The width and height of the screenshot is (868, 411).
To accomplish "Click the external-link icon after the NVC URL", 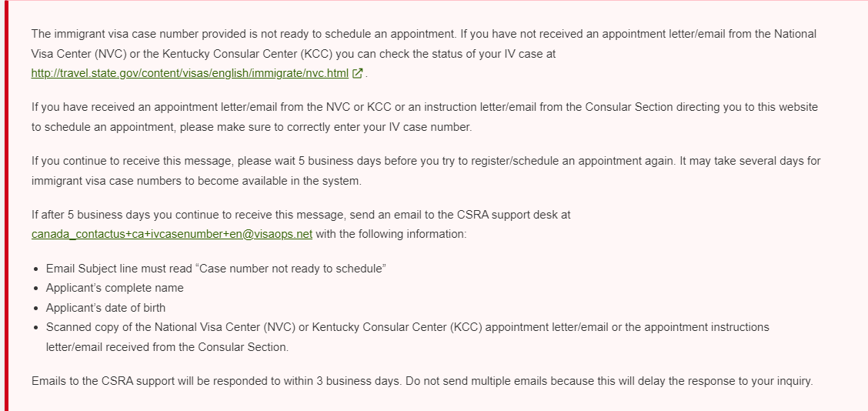I will pyautogui.click(x=358, y=73).
